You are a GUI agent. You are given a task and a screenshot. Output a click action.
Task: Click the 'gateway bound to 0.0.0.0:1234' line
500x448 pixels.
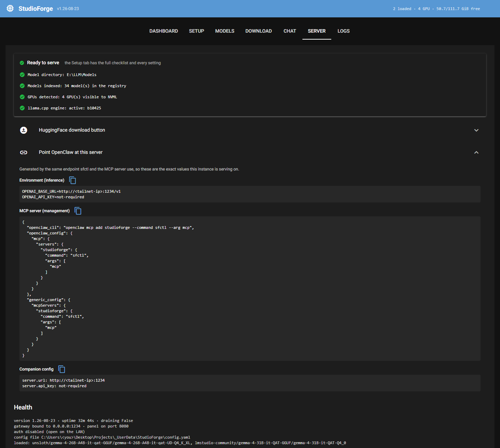[71, 426]
